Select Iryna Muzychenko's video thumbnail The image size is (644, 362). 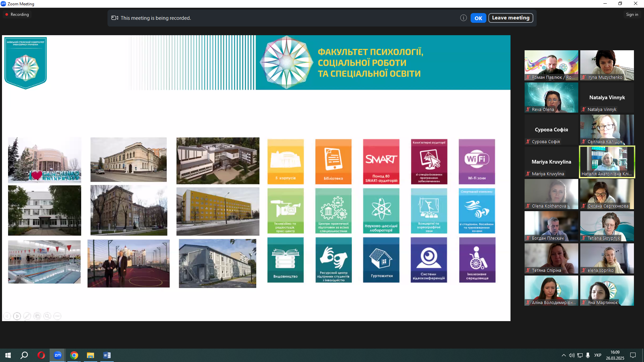pos(607,65)
